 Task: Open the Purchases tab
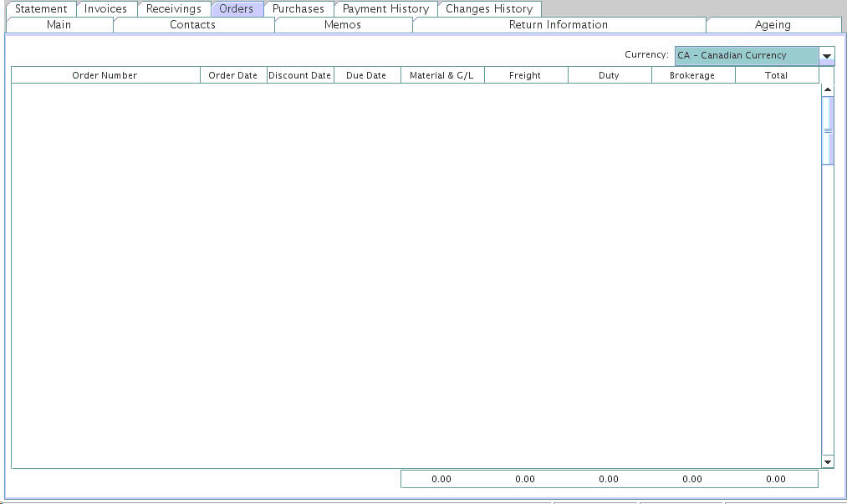[x=298, y=9]
